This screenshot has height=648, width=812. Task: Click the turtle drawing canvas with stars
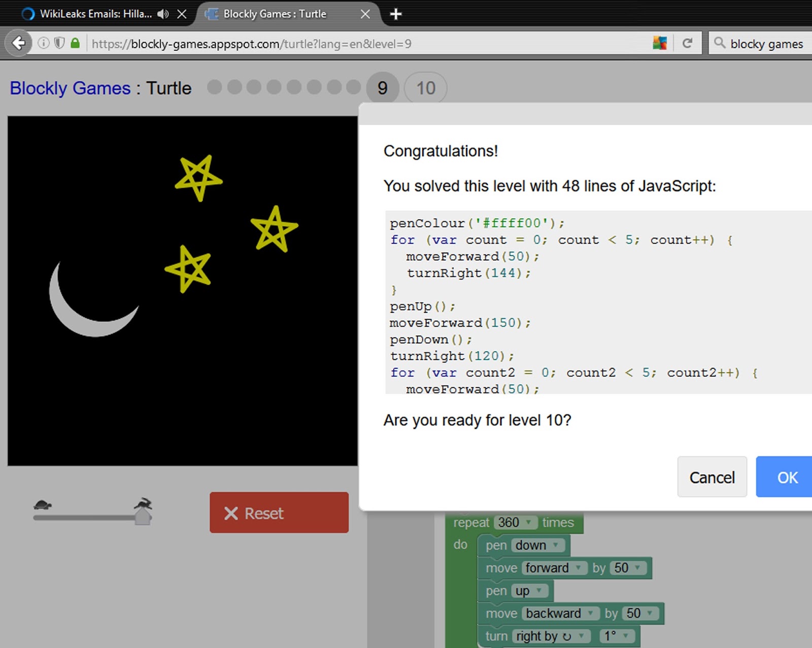point(183,291)
